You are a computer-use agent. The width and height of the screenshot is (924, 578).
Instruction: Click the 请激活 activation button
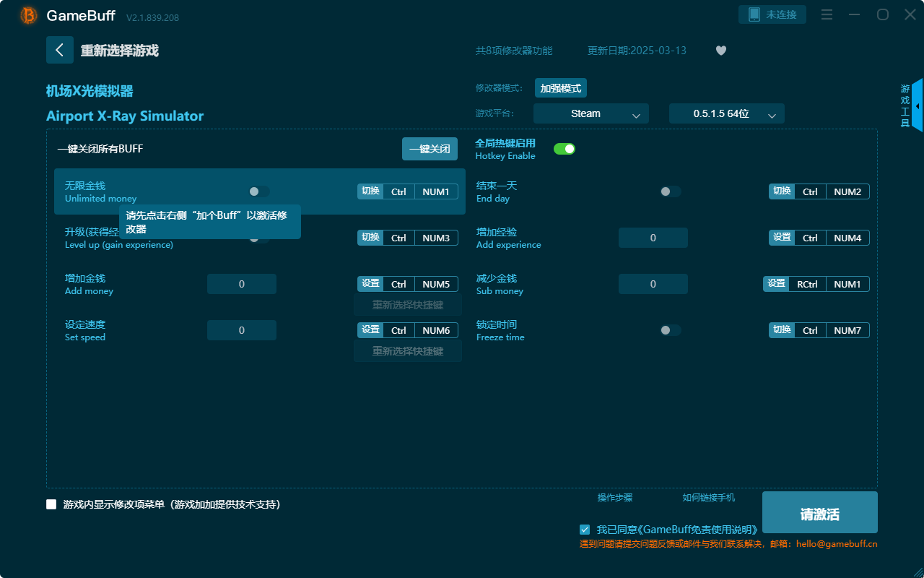819,512
